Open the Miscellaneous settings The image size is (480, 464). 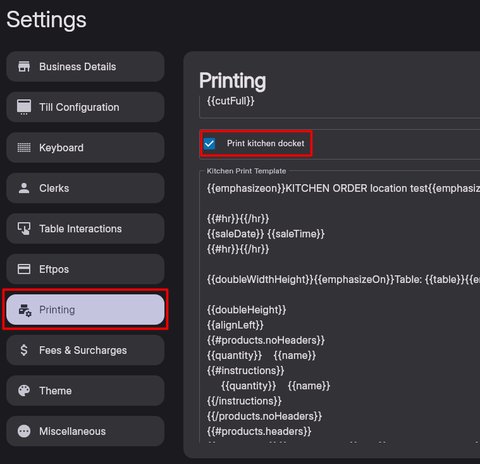click(x=85, y=431)
